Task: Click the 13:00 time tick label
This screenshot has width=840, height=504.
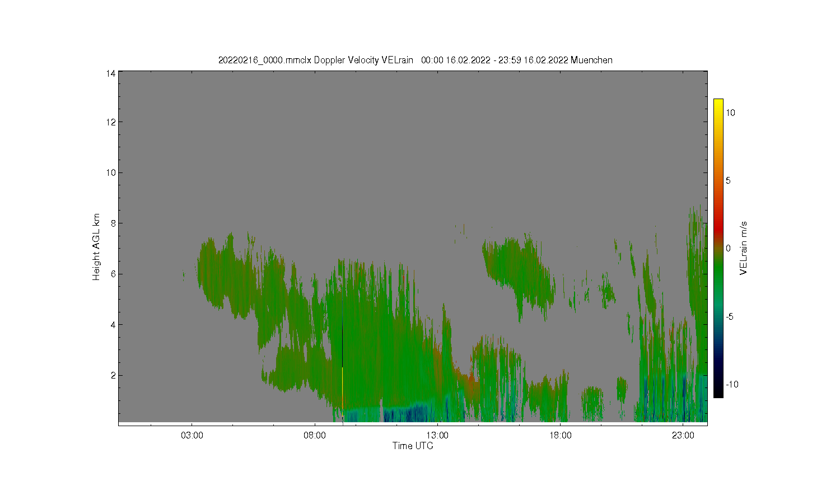Action: [437, 435]
